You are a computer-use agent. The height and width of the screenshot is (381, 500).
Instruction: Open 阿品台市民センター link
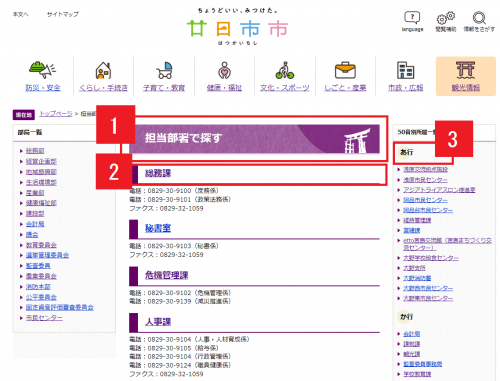[428, 210]
